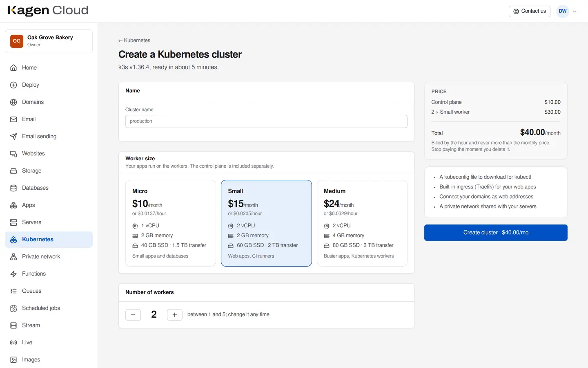Click the Live broadcast icon
This screenshot has width=588, height=368.
point(13,343)
